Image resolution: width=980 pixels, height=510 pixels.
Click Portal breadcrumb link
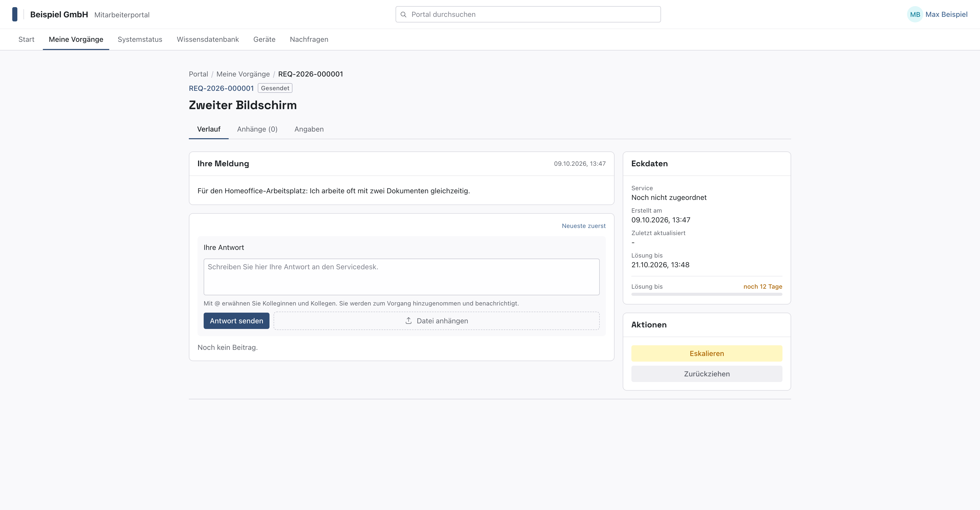(x=199, y=74)
